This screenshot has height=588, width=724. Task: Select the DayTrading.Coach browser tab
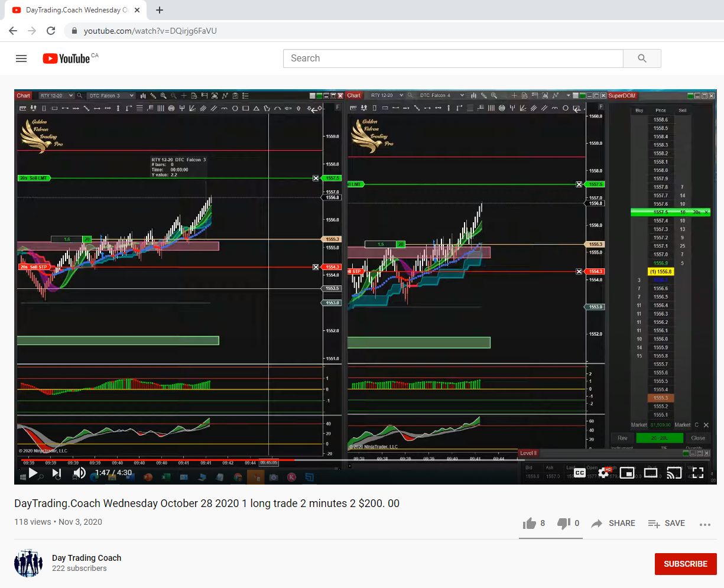click(x=77, y=10)
